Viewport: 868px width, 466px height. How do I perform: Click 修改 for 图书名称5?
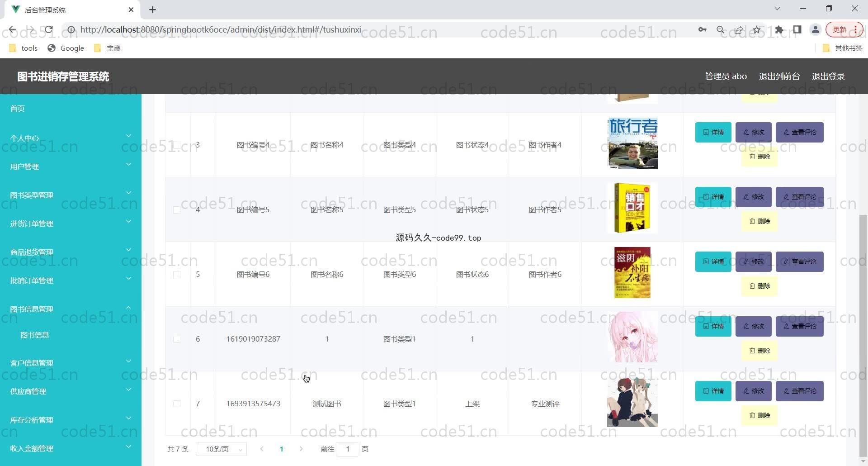click(x=753, y=197)
